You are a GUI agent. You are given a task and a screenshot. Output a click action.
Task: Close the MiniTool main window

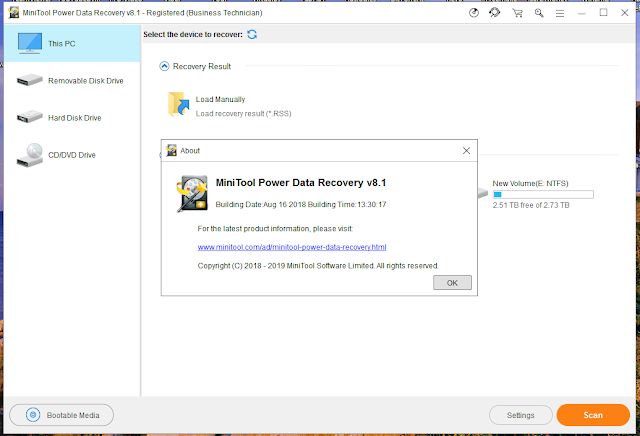click(x=624, y=13)
